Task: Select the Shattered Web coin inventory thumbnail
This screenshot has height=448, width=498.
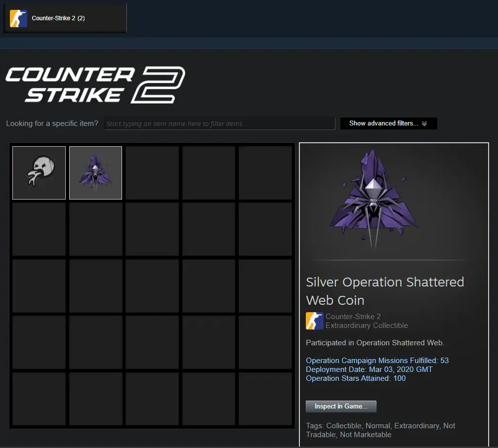Action: pyautogui.click(x=95, y=173)
